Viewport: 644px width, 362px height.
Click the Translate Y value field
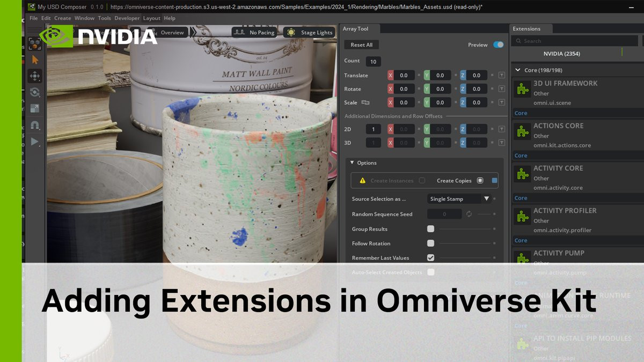pos(441,76)
